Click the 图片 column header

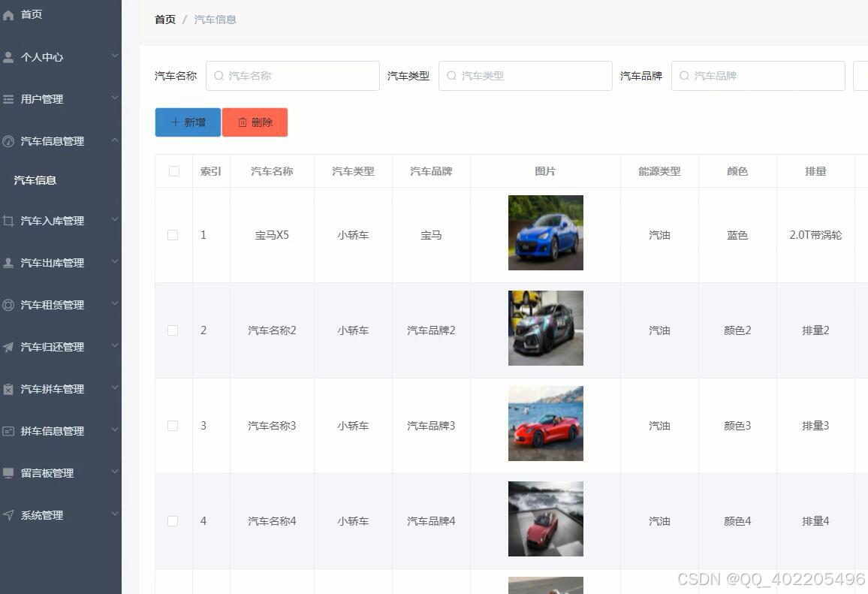click(545, 171)
